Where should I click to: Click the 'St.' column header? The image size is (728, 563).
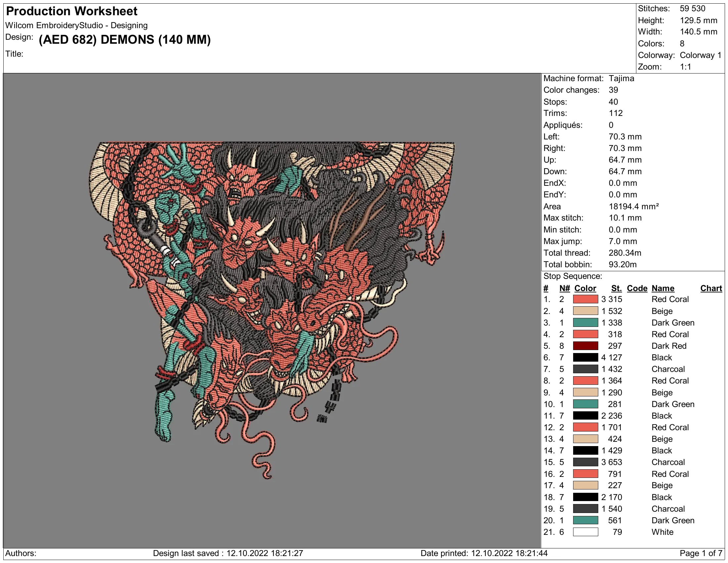coord(616,288)
